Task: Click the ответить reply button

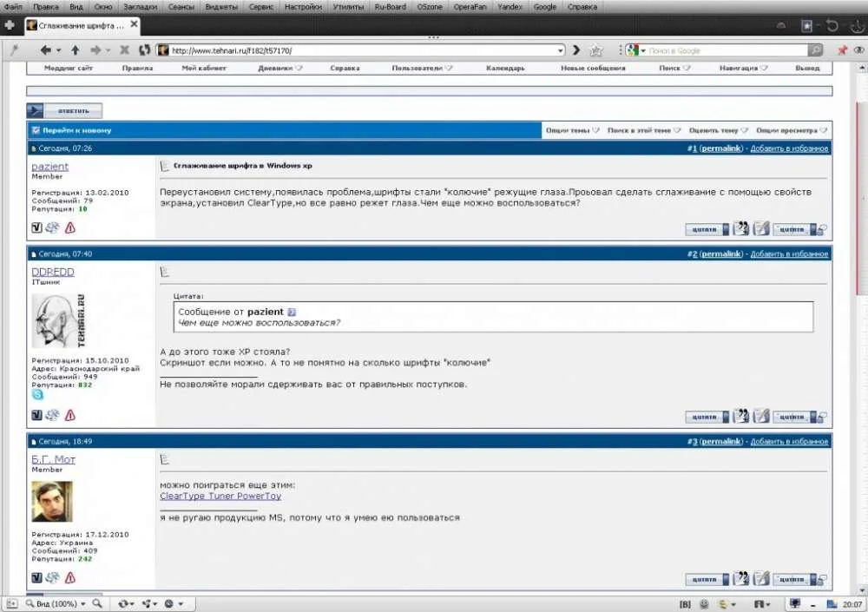Action: [65, 111]
